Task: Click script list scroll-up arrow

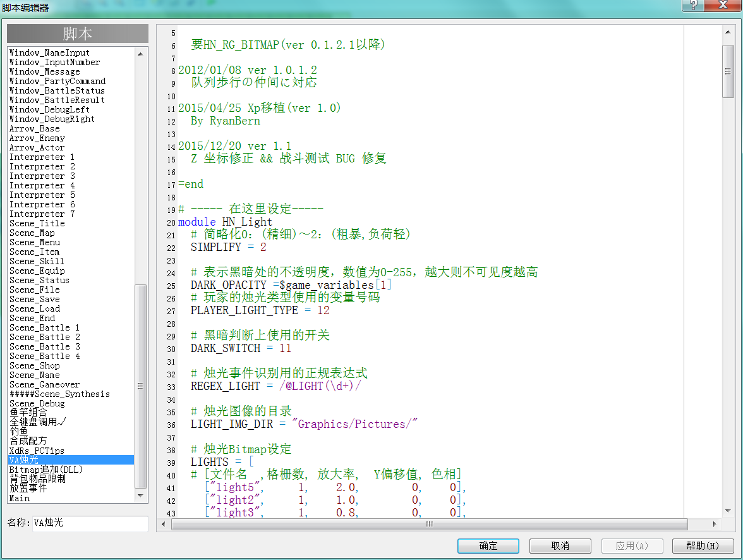Action: click(x=140, y=54)
